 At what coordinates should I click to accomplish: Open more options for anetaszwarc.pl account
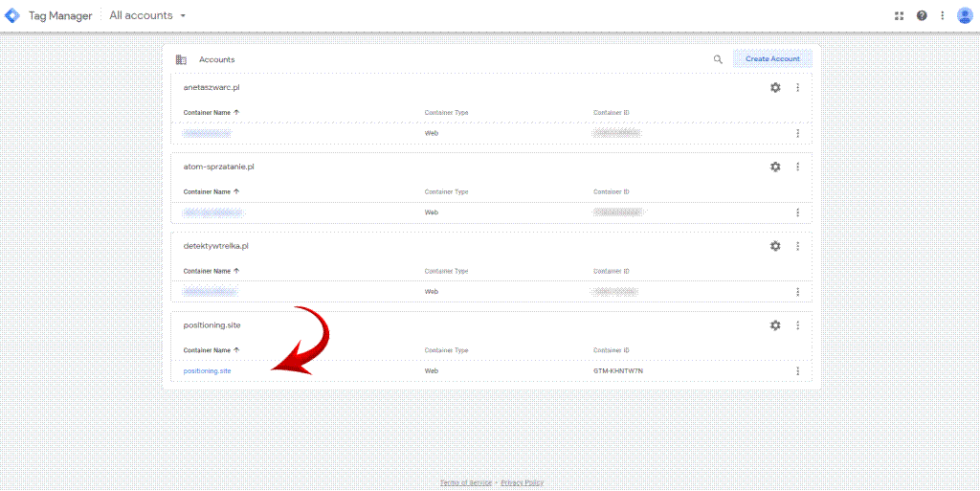(797, 87)
